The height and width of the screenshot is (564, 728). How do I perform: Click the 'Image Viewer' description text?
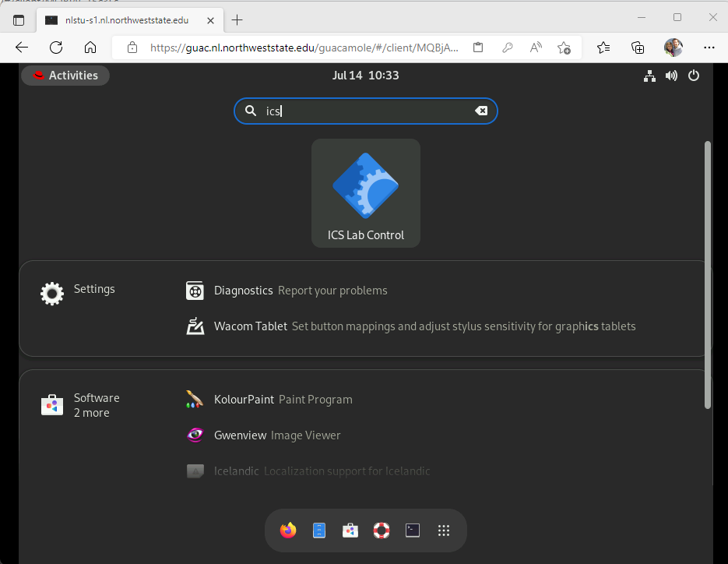coord(305,435)
